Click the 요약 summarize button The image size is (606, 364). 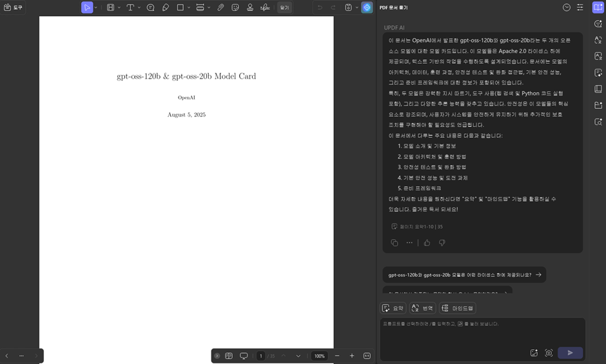coord(393,308)
